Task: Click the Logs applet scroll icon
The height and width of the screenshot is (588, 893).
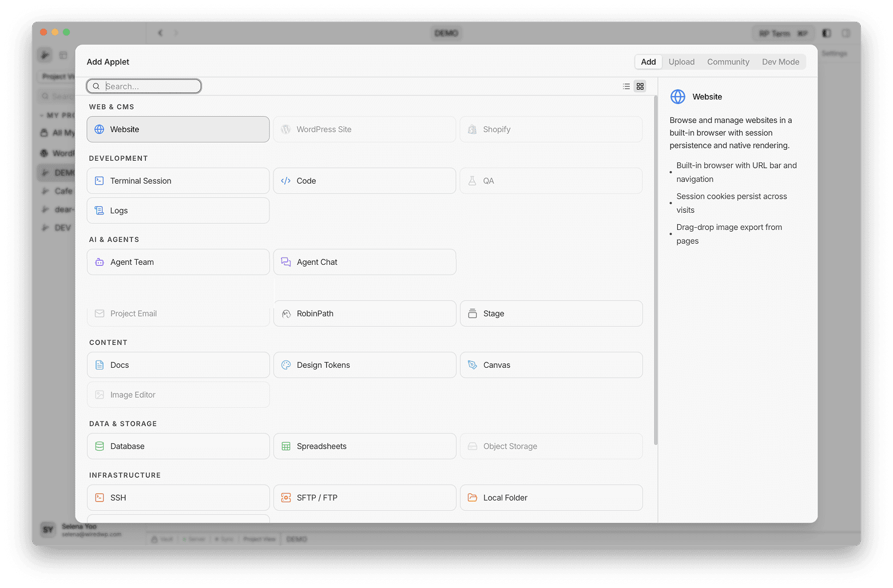Action: point(100,210)
